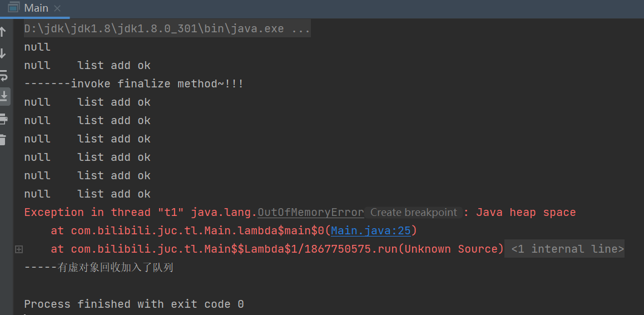The image size is (644, 315).
Task: Click the "Process finished with exit code 0" line
Action: click(133, 304)
